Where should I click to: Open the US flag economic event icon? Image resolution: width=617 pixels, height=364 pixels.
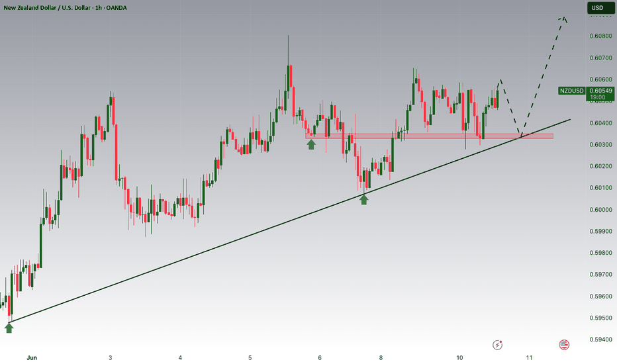click(564, 345)
